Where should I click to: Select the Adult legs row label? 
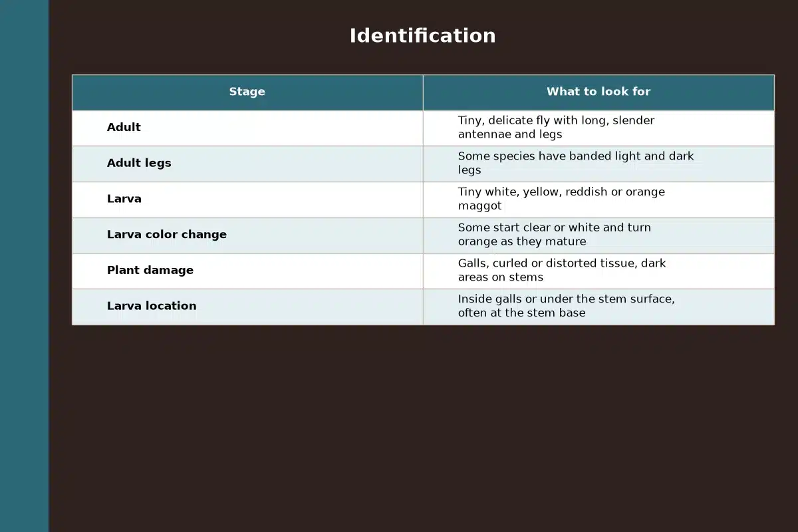click(x=139, y=164)
